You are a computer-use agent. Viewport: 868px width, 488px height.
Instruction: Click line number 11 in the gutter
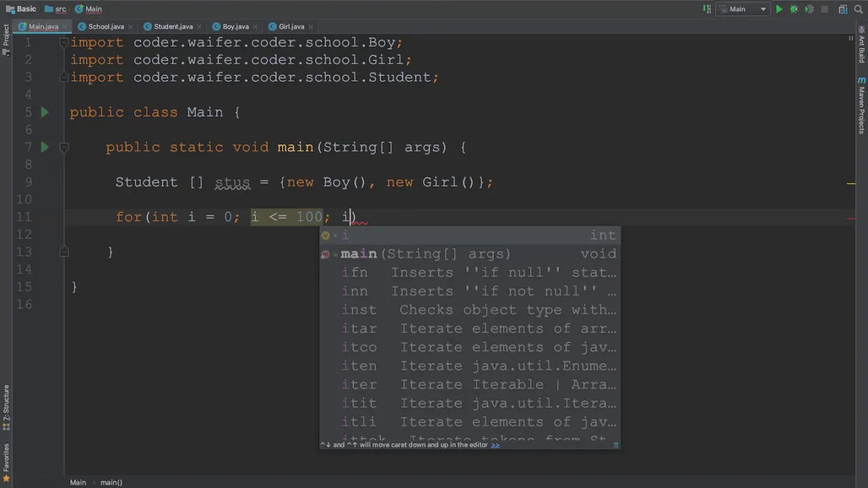(x=24, y=217)
